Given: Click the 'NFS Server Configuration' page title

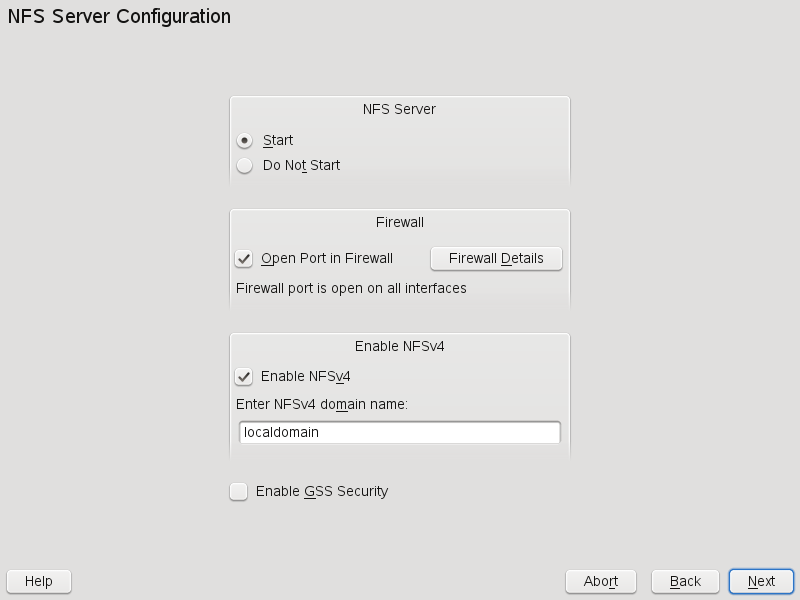Looking at the screenshot, I should 119,17.
